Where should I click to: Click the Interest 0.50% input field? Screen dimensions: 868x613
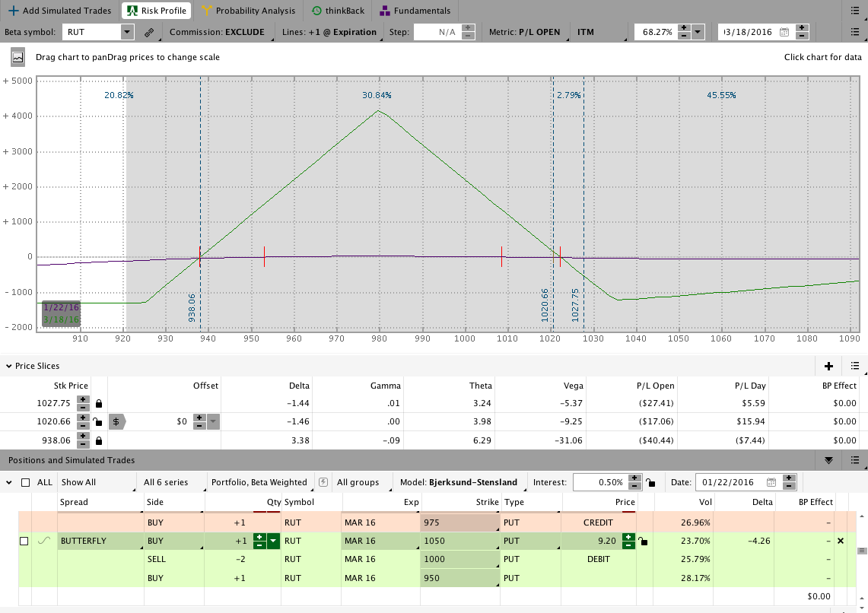[x=601, y=482]
